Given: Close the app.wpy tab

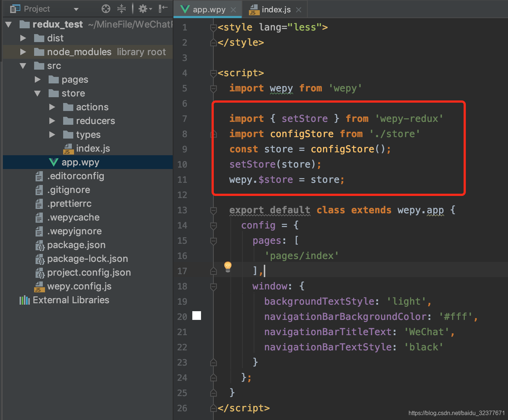Looking at the screenshot, I should coord(233,10).
